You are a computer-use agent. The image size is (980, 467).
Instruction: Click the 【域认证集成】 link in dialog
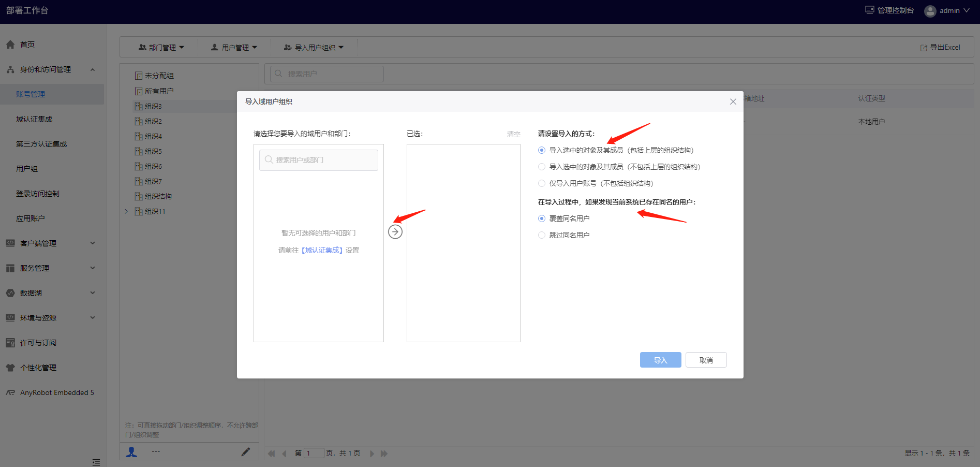tap(322, 250)
